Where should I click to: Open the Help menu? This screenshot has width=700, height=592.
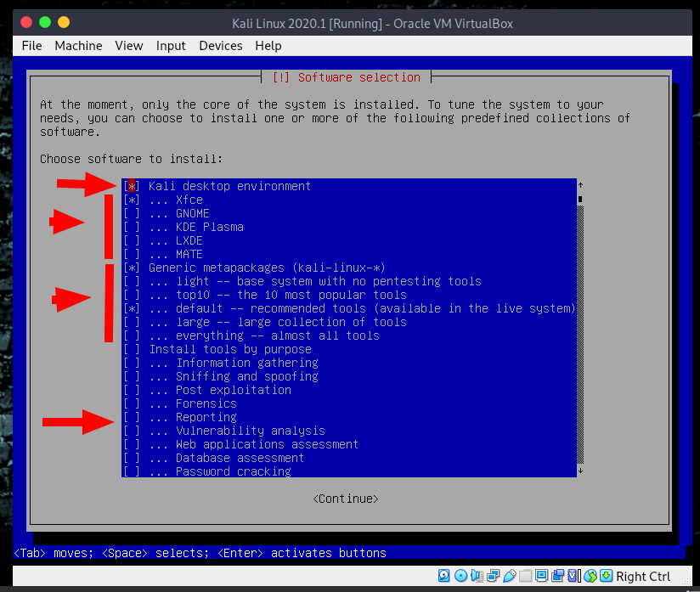tap(268, 46)
